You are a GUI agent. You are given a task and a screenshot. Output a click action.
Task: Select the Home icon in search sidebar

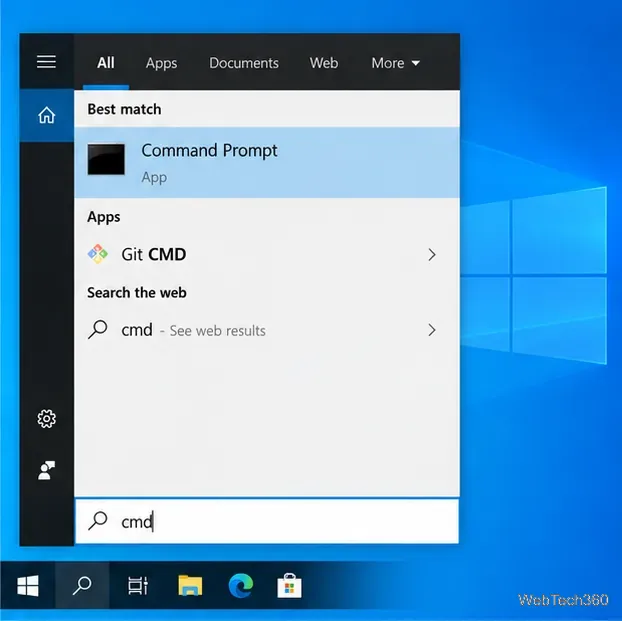coord(46,115)
